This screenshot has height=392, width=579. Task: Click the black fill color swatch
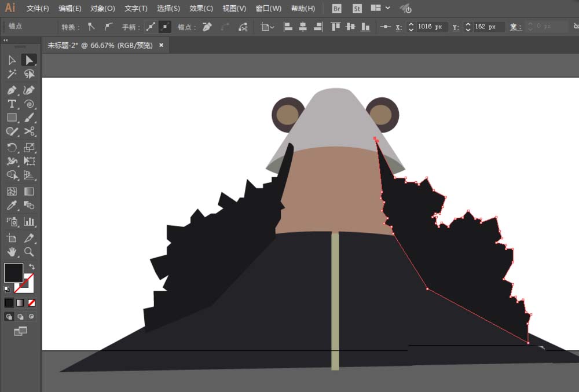click(14, 273)
